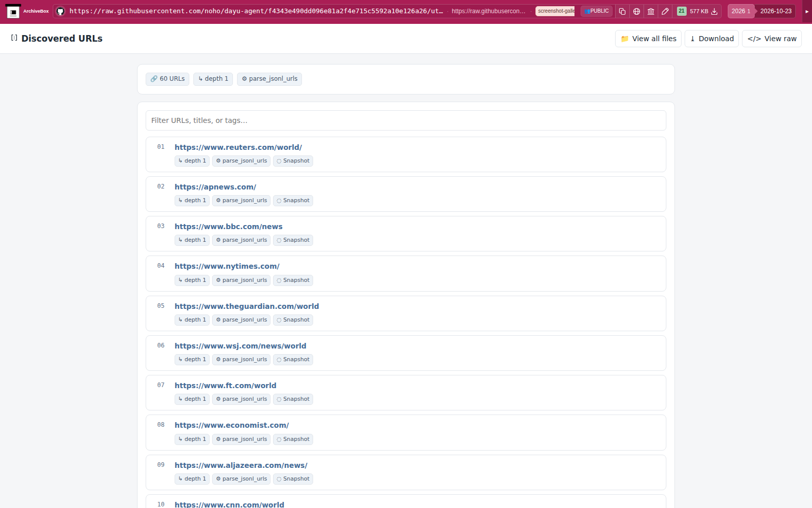The image size is (812, 508).
Task: Click the depth 1 tag under bbc.com/news
Action: tap(192, 240)
